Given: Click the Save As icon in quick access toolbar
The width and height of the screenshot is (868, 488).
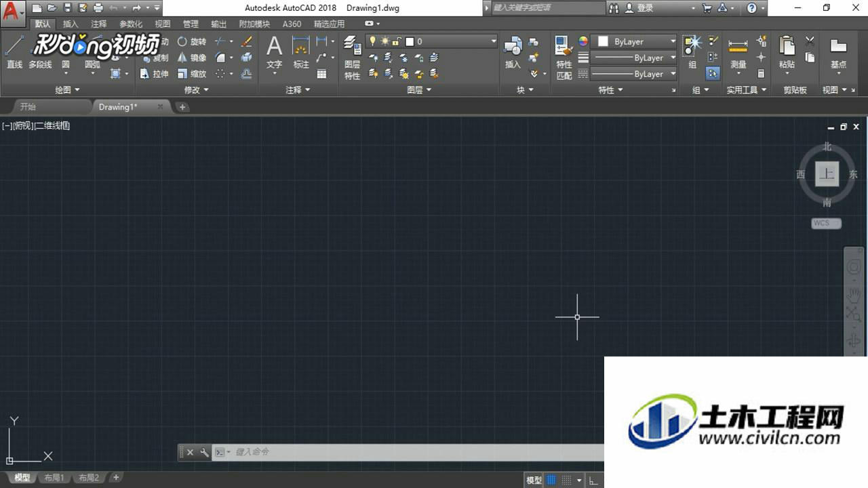Looking at the screenshot, I should coord(83,8).
